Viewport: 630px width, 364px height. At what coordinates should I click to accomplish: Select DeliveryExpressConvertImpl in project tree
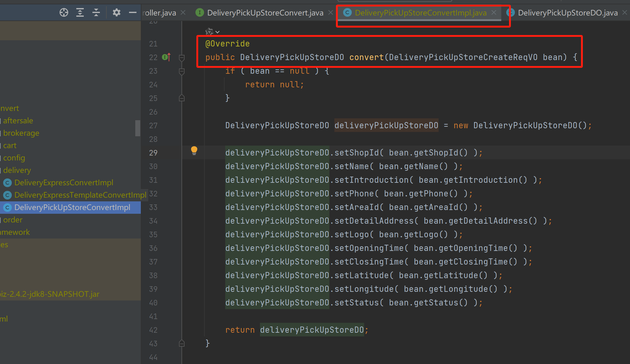[64, 182]
